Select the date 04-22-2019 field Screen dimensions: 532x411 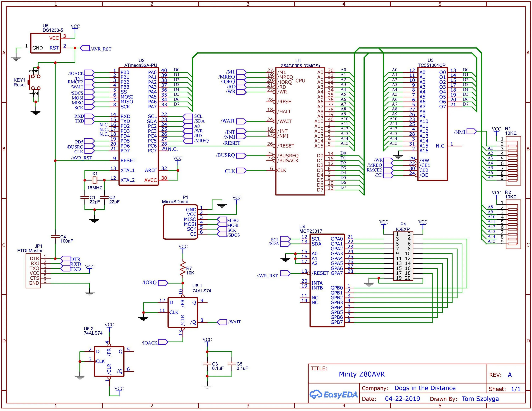pyautogui.click(x=402, y=399)
